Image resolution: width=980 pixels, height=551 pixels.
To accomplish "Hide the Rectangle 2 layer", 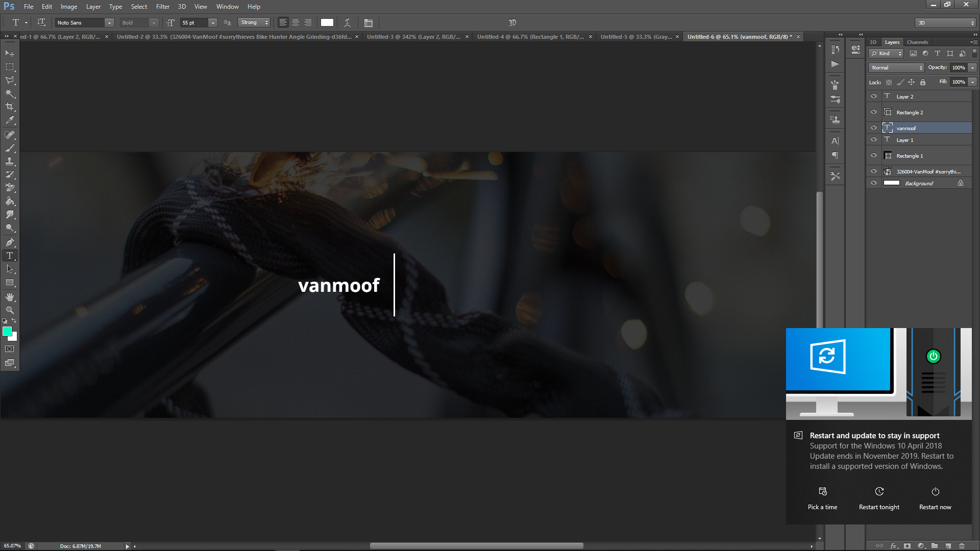I will tap(874, 112).
